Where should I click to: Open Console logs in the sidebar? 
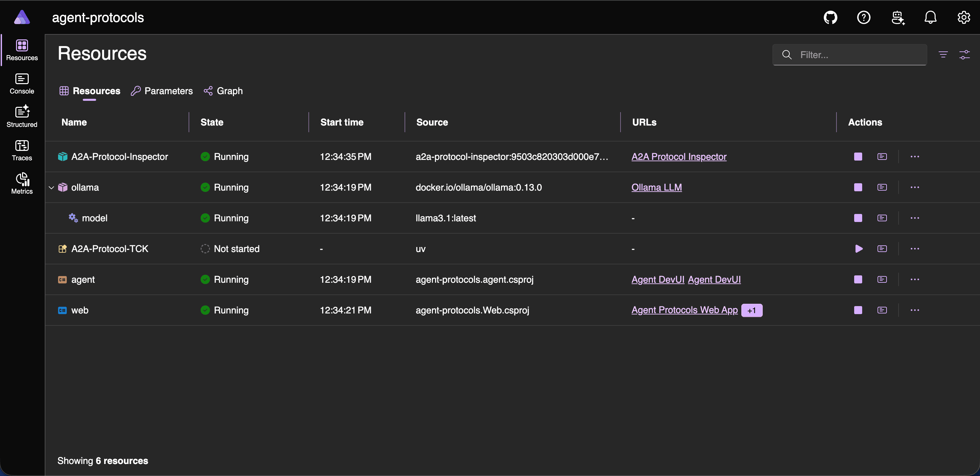(x=22, y=84)
